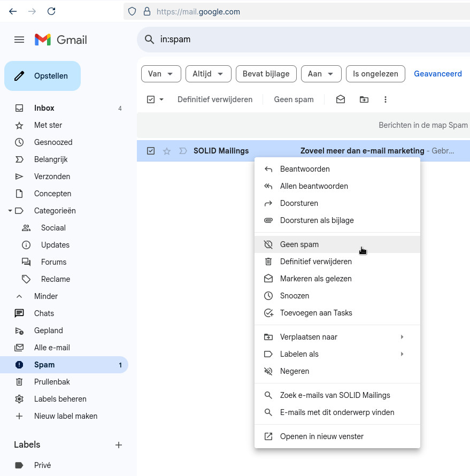Viewport: 470px width, 476px height.
Task: Collapse the Categorieën tree arrow
Action: click(x=10, y=211)
